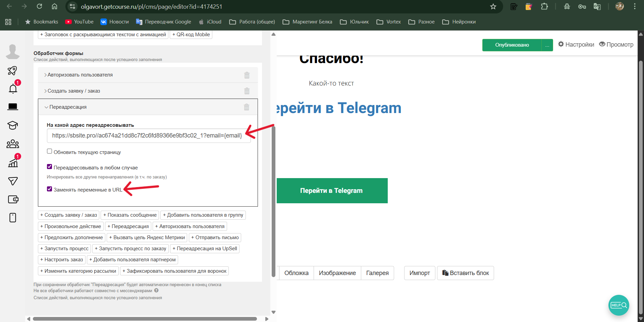The image size is (644, 322).
Task: Delete the Переадресация handler via trash icon
Action: (247, 107)
